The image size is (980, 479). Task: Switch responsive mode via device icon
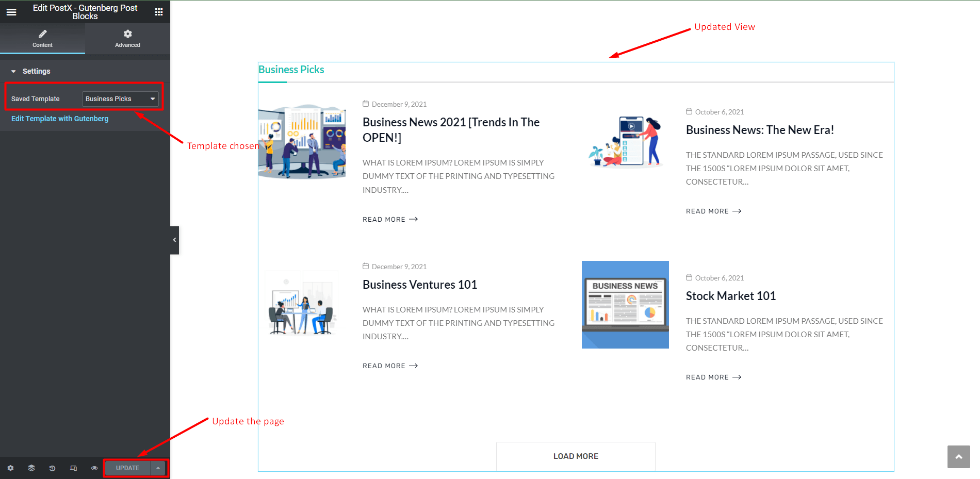pyautogui.click(x=73, y=468)
